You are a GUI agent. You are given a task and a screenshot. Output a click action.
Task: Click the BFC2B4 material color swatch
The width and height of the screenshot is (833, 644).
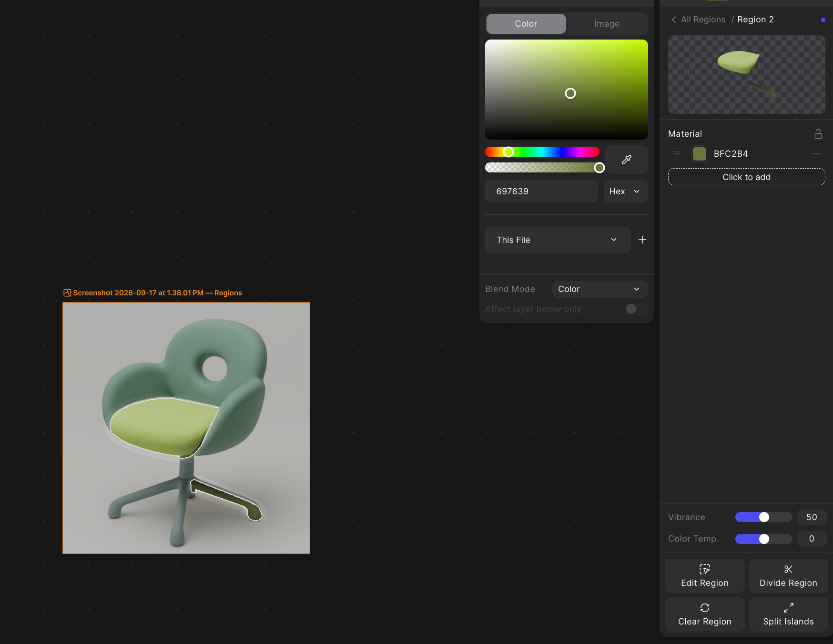coord(699,154)
